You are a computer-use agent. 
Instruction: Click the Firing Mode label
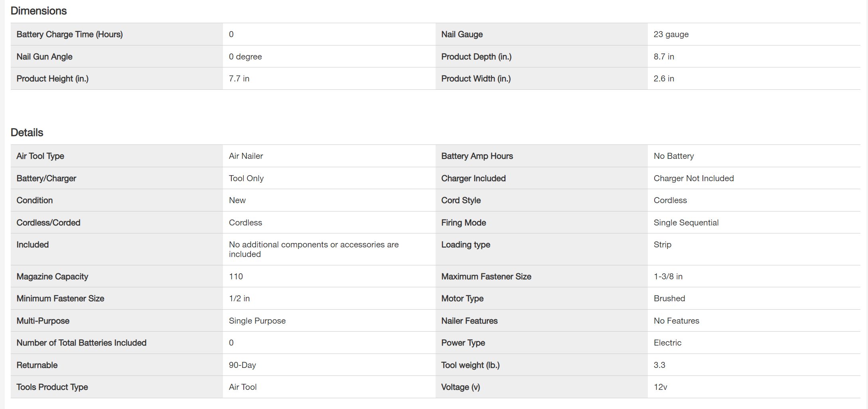coord(464,223)
